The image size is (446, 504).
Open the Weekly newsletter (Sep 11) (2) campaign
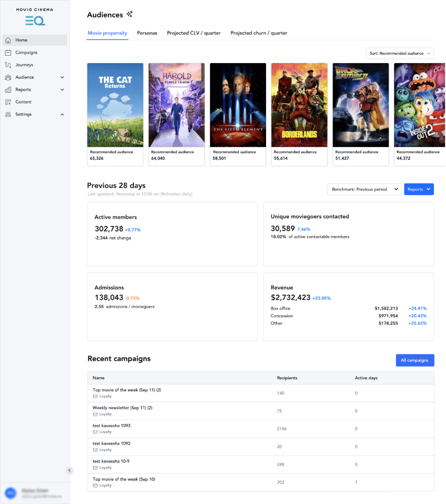[x=123, y=407]
